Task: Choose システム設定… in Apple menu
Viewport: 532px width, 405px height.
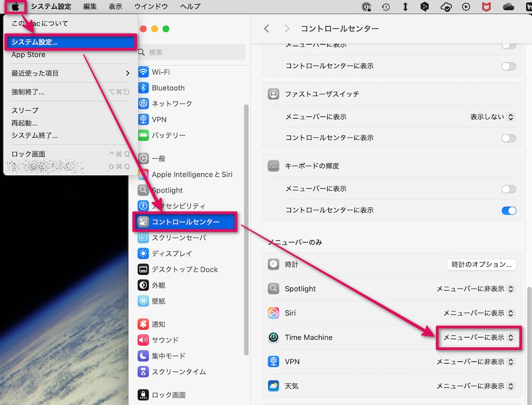Action: coord(70,42)
